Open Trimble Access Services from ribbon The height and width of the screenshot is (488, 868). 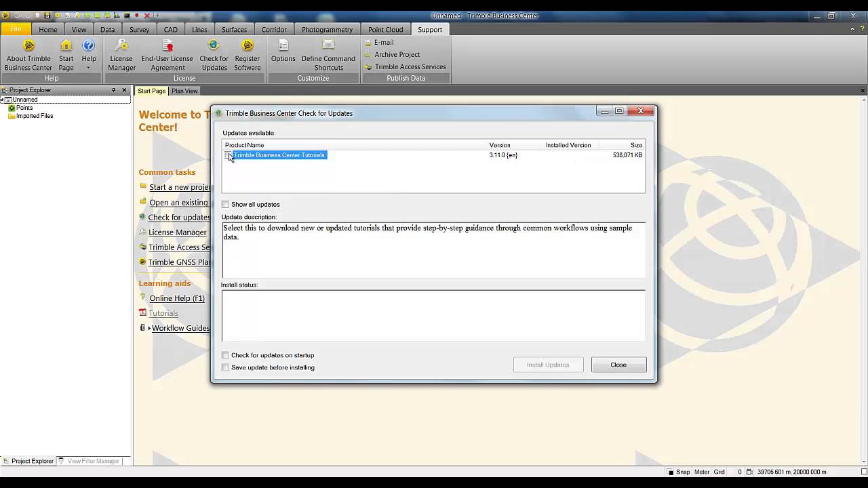point(405,66)
